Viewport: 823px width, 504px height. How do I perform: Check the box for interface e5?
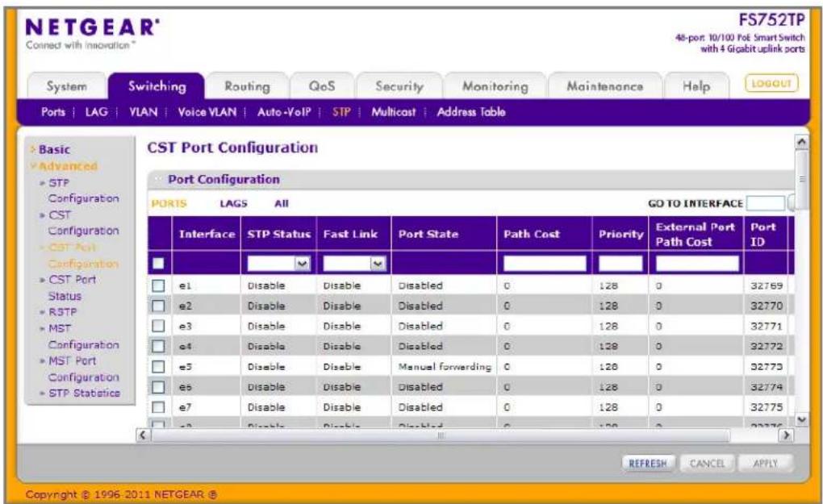(158, 367)
